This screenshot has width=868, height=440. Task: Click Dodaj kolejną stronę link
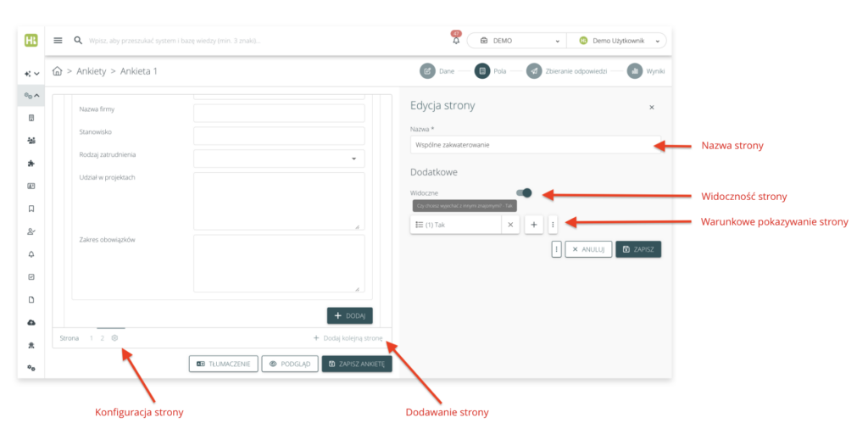[x=348, y=337]
